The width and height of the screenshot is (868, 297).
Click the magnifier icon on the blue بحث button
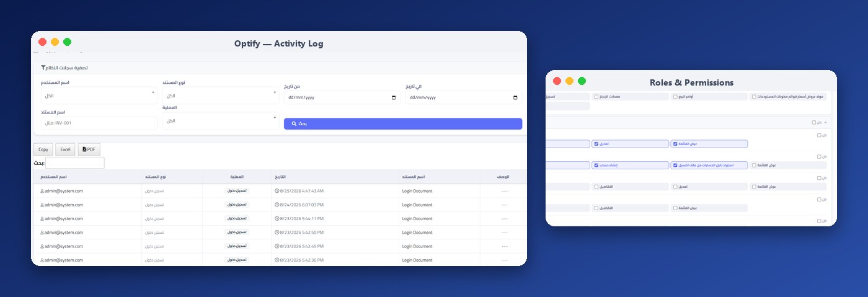click(294, 124)
